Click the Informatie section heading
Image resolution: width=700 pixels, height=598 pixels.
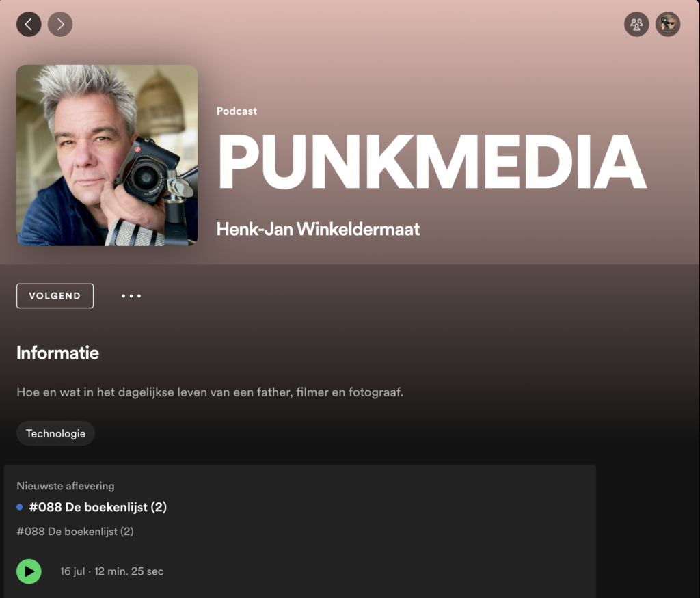[x=57, y=353]
